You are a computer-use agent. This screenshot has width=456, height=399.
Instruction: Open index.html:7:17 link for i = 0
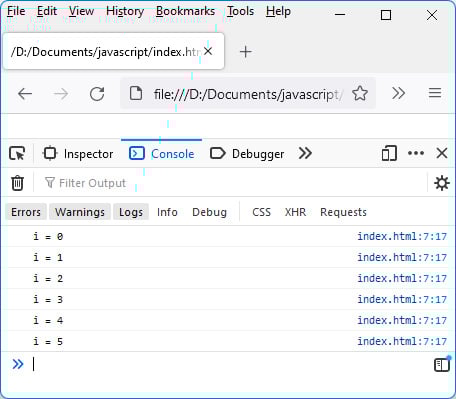coord(402,236)
